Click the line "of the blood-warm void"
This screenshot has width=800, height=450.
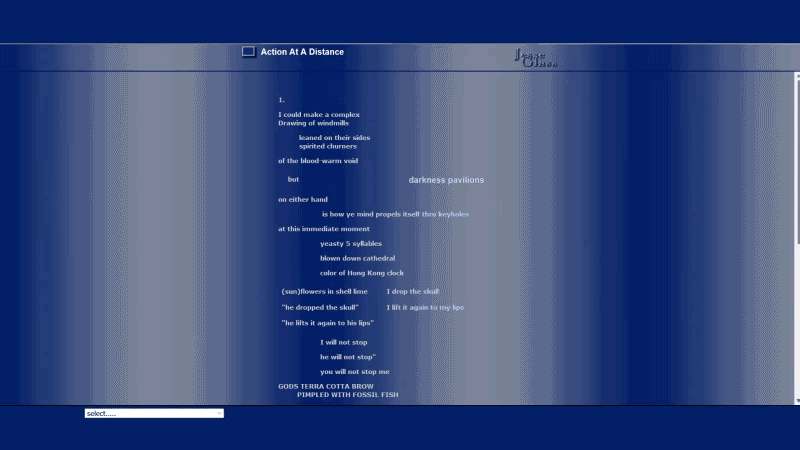point(318,161)
